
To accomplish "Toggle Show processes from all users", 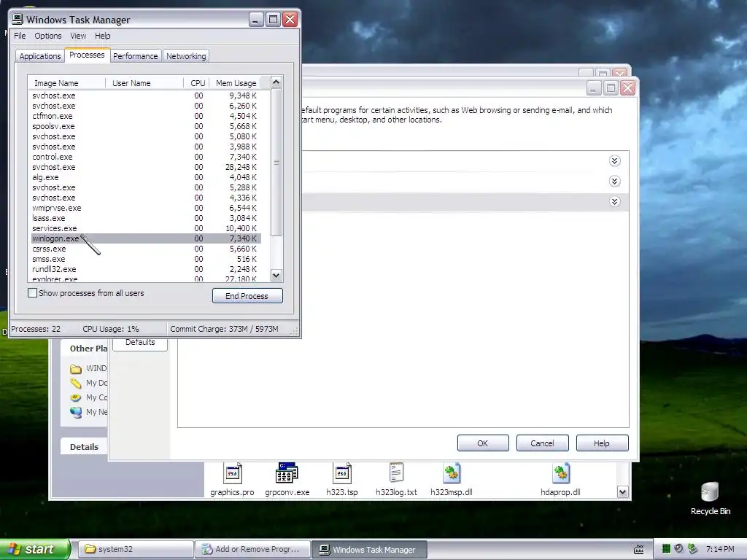I will pos(32,293).
